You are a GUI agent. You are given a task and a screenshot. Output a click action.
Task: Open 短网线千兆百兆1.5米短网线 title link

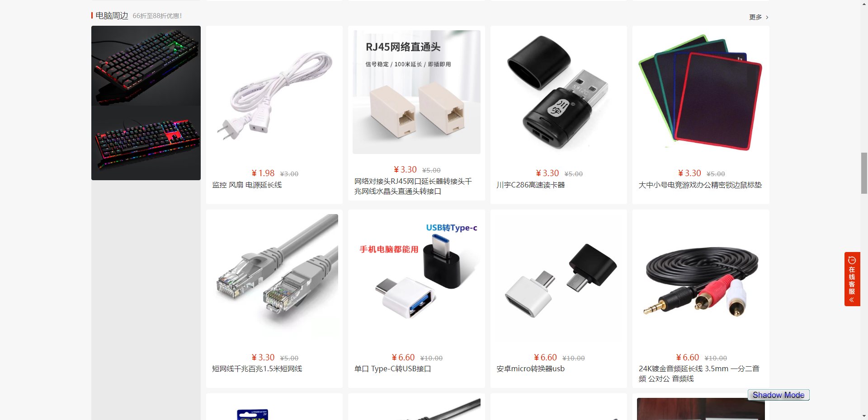click(x=257, y=369)
